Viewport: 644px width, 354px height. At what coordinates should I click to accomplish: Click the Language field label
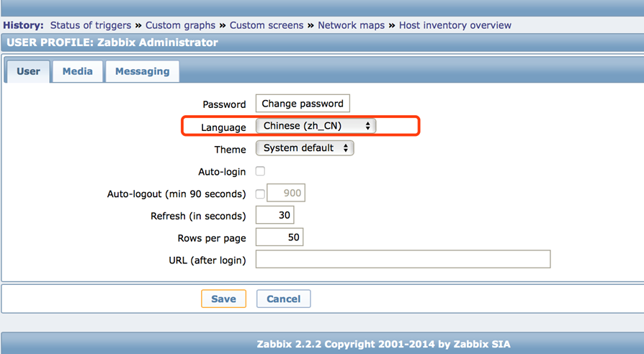pos(223,127)
